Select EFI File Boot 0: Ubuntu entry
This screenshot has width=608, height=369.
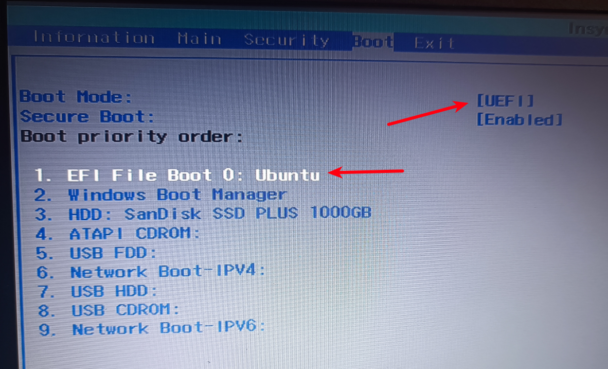177,175
